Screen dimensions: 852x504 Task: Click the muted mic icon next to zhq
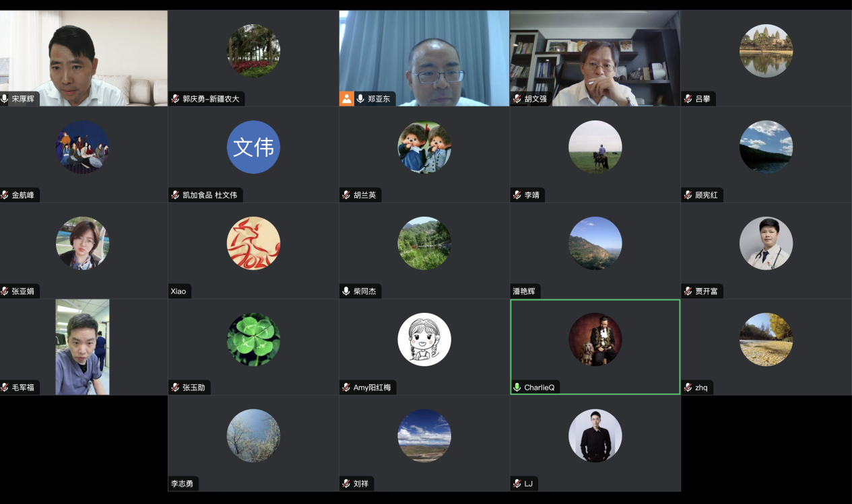tap(688, 388)
